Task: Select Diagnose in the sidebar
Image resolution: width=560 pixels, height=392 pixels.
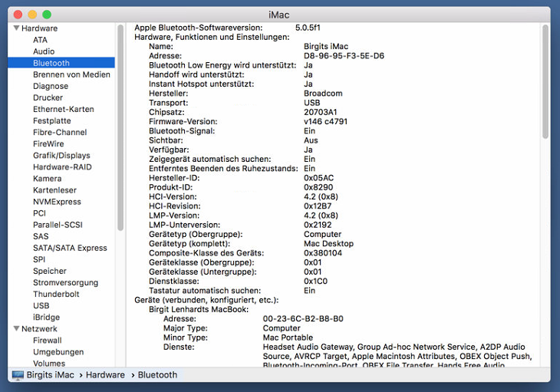Action: point(51,86)
